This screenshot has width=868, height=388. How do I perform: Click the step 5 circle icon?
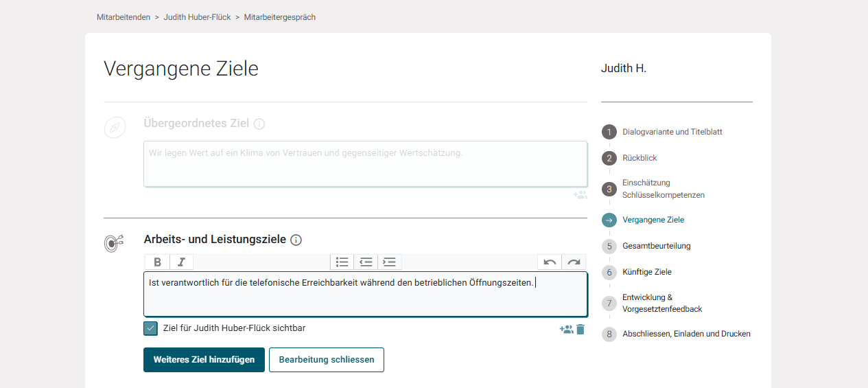click(x=609, y=246)
